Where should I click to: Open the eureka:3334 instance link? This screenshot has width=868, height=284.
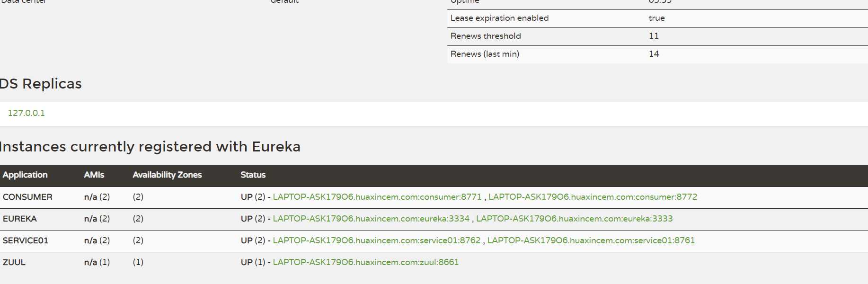[x=371, y=219]
